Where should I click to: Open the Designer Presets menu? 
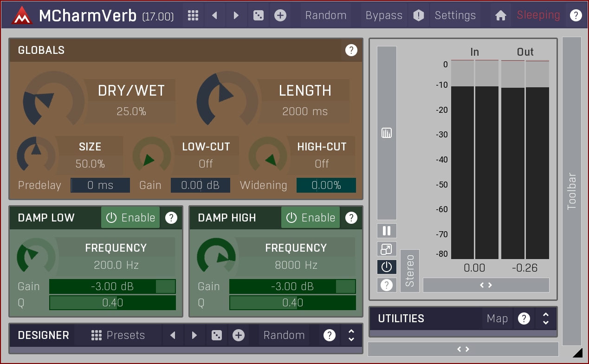(x=118, y=335)
